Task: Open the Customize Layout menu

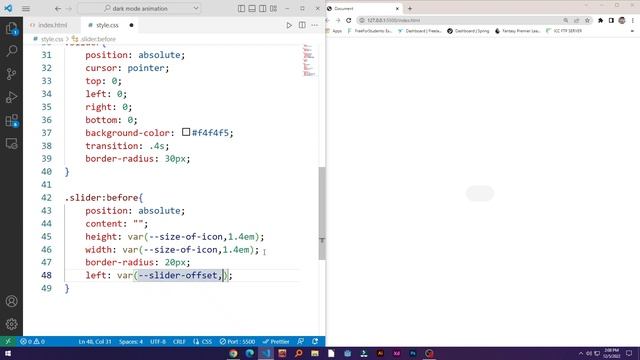Action: pos(273,9)
